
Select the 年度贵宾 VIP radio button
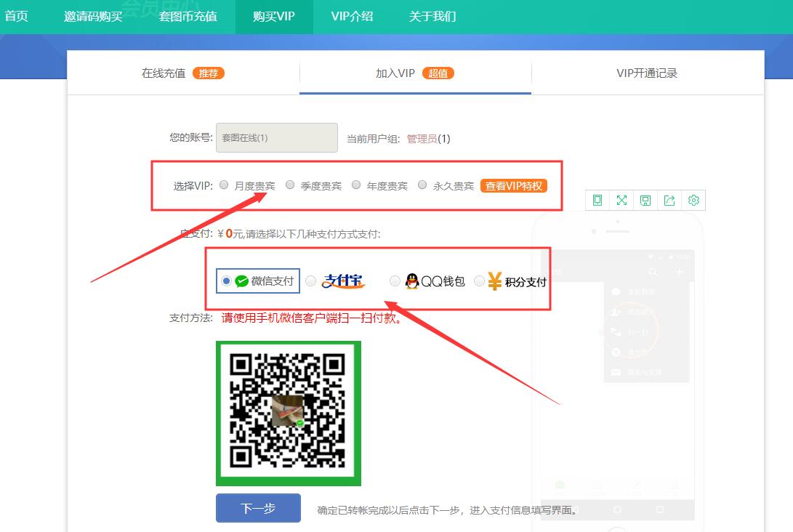(x=356, y=185)
